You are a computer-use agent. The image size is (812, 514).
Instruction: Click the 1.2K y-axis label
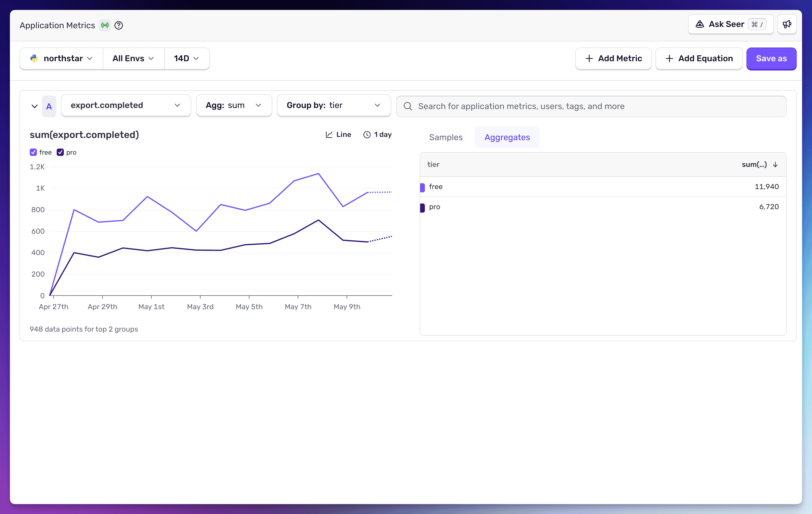pyautogui.click(x=37, y=167)
